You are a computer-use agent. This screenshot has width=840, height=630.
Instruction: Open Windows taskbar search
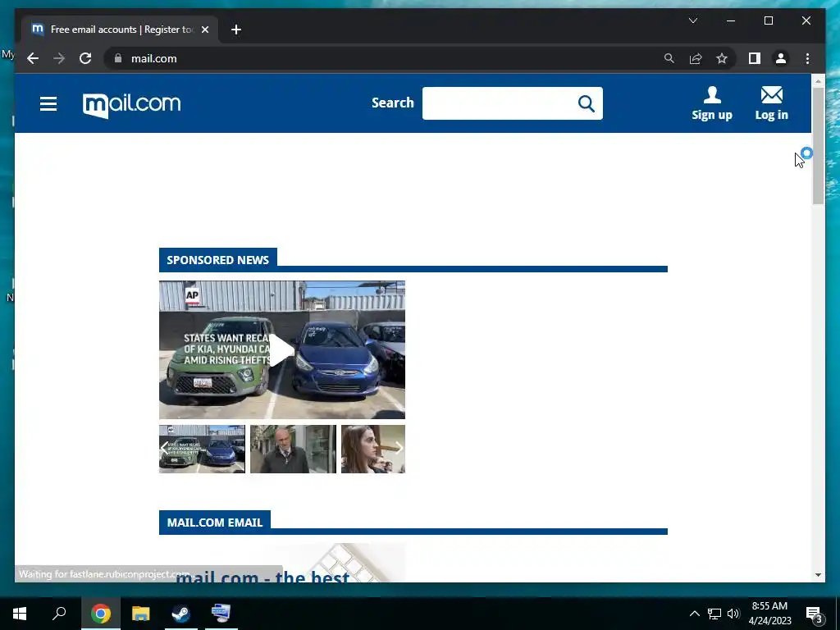(x=59, y=614)
